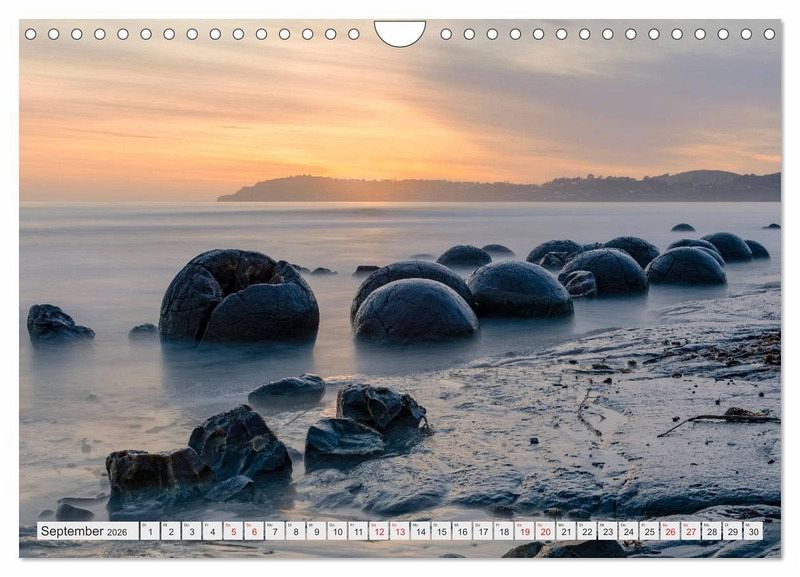Click red Sunday date 6
Image resolution: width=800 pixels, height=577 pixels.
(254, 531)
